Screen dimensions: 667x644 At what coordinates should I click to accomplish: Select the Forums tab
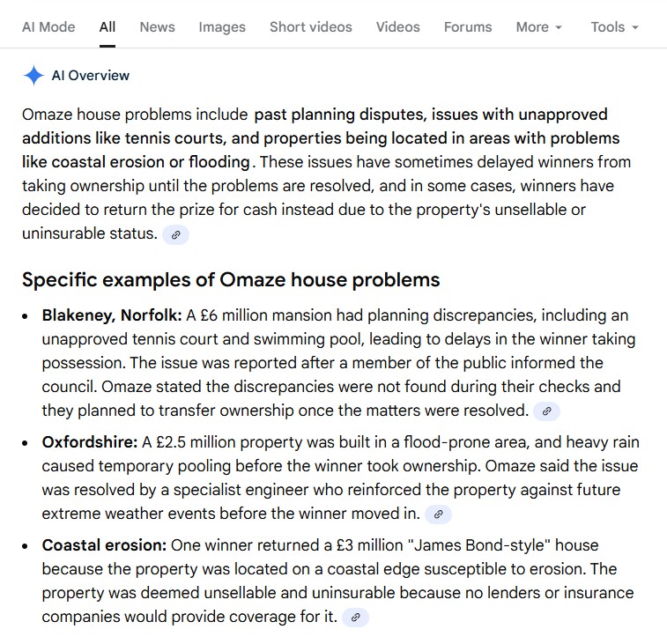click(x=468, y=26)
